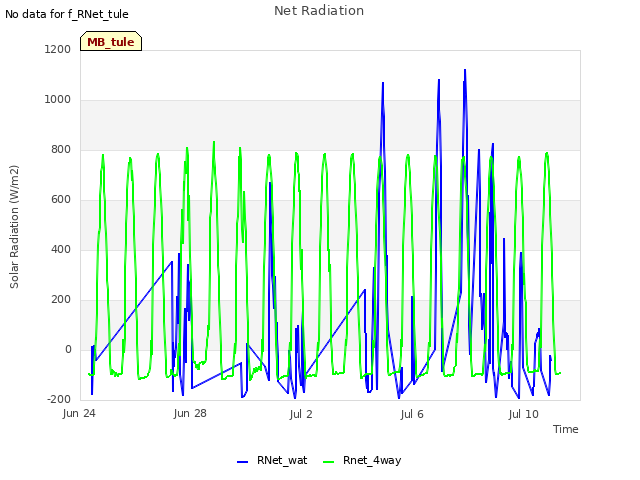
Task: Click the 1200 y-axis tick label
Action: [58, 49]
